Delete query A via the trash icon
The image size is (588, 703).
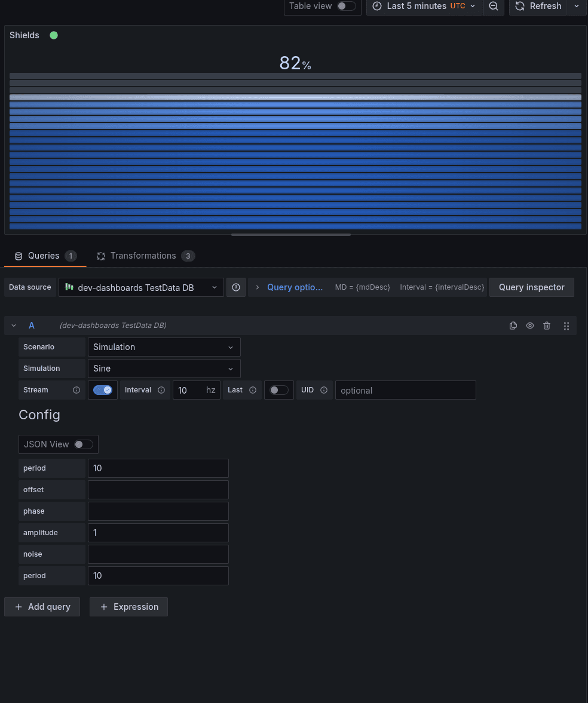[x=546, y=326]
